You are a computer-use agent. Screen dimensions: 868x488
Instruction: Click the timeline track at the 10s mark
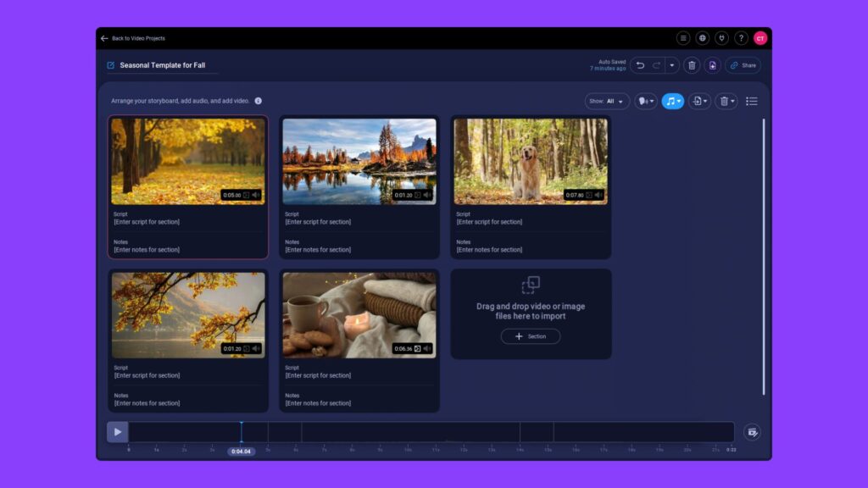pos(408,432)
